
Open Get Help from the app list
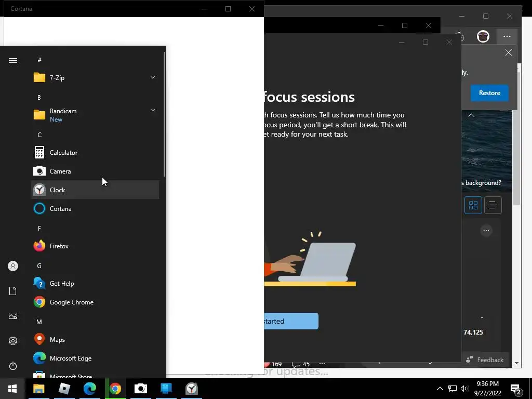coord(95,284)
